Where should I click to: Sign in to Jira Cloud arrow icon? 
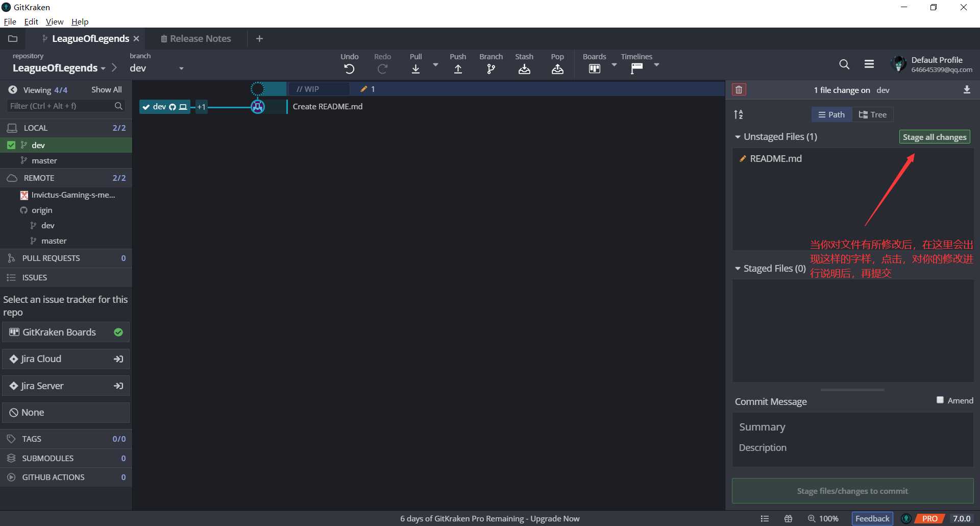118,359
